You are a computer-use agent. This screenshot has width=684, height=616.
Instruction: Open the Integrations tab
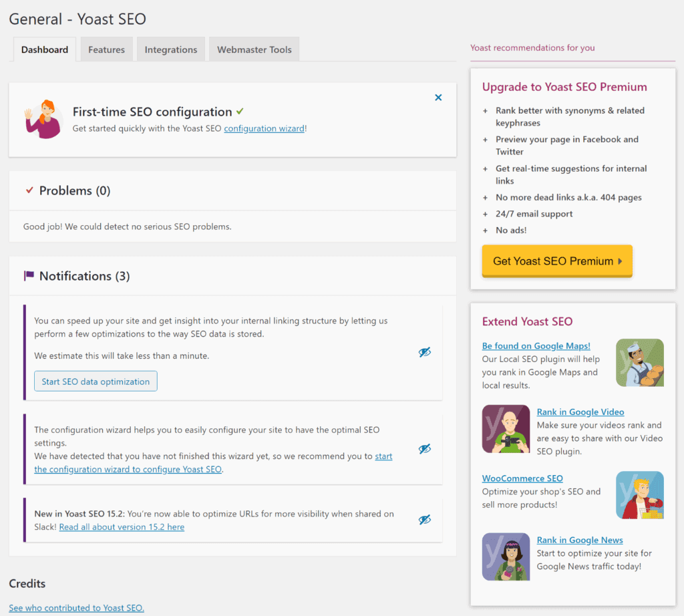click(x=171, y=49)
